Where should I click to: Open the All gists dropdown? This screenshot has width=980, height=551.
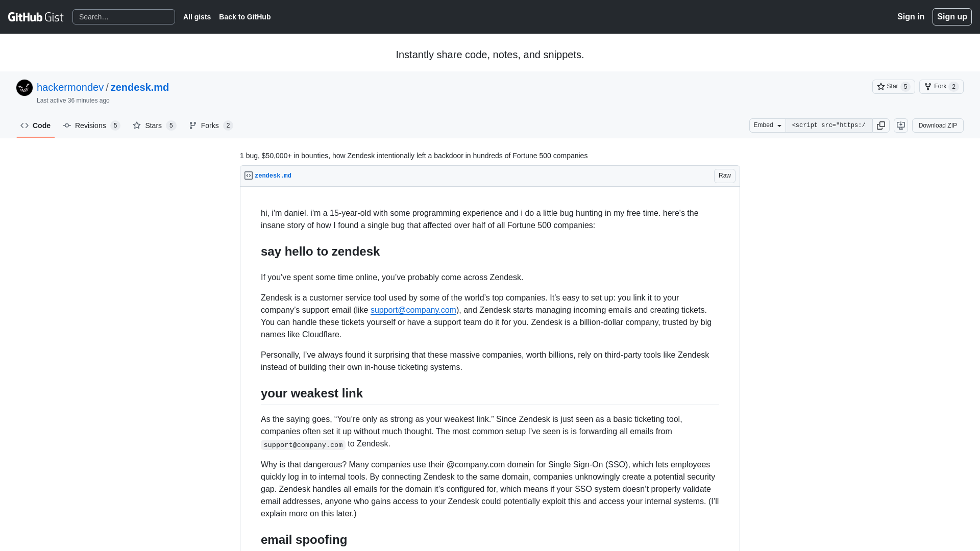tap(197, 17)
